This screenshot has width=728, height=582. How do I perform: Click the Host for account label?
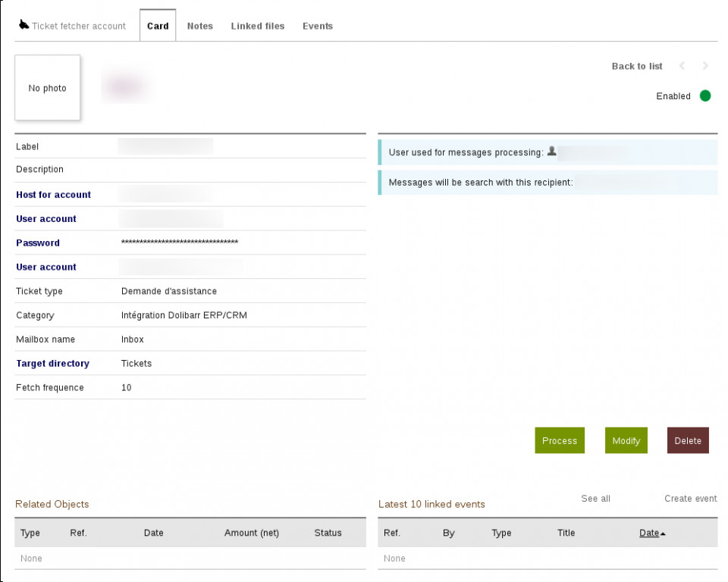(53, 195)
